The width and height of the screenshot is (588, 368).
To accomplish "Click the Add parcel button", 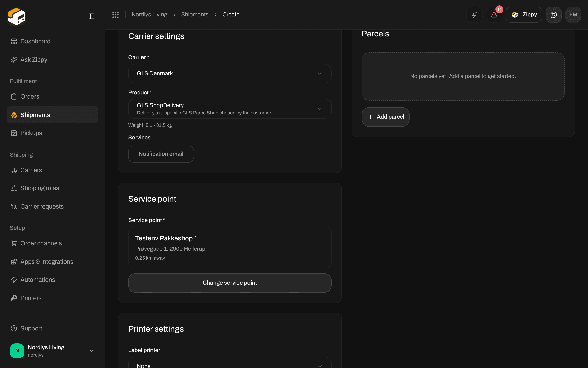I will tap(385, 117).
